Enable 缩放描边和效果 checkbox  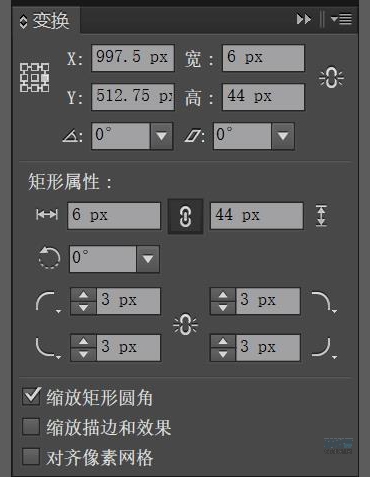point(31,427)
